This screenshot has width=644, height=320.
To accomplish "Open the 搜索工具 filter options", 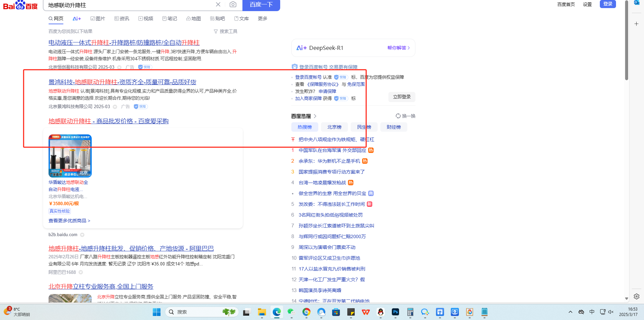I will tap(226, 31).
